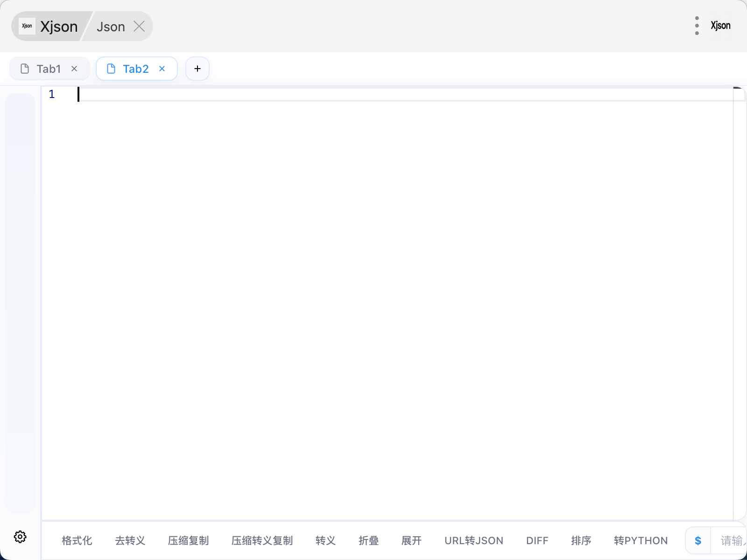The height and width of the screenshot is (560, 747).
Task: Switch to Tab1
Action: [x=49, y=69]
